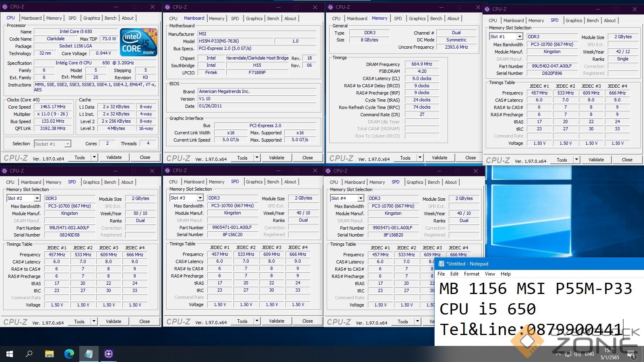Open the Slot #2 memory slot dropdown
Screen dimensions: 644x362
(37, 198)
